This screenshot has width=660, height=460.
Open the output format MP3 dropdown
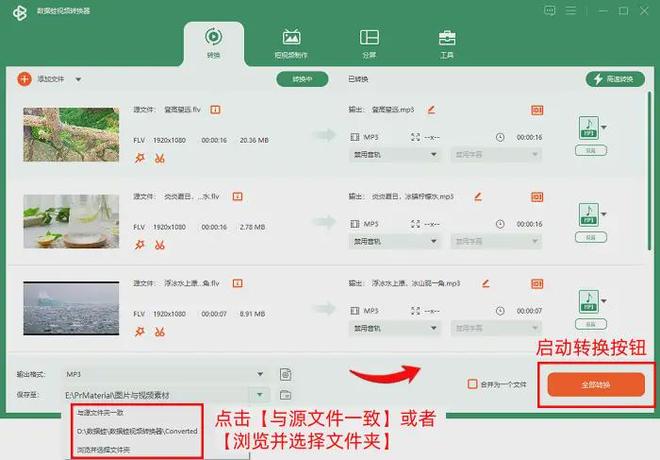pos(165,374)
